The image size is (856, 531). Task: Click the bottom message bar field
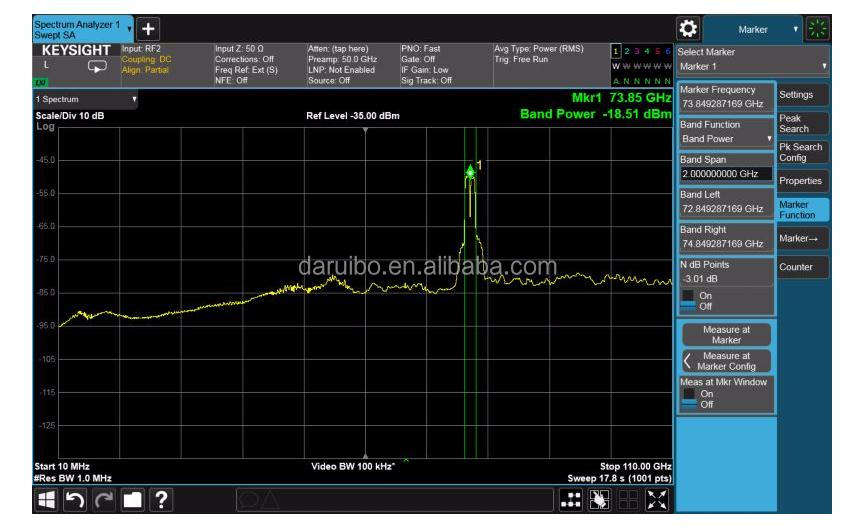point(395,500)
